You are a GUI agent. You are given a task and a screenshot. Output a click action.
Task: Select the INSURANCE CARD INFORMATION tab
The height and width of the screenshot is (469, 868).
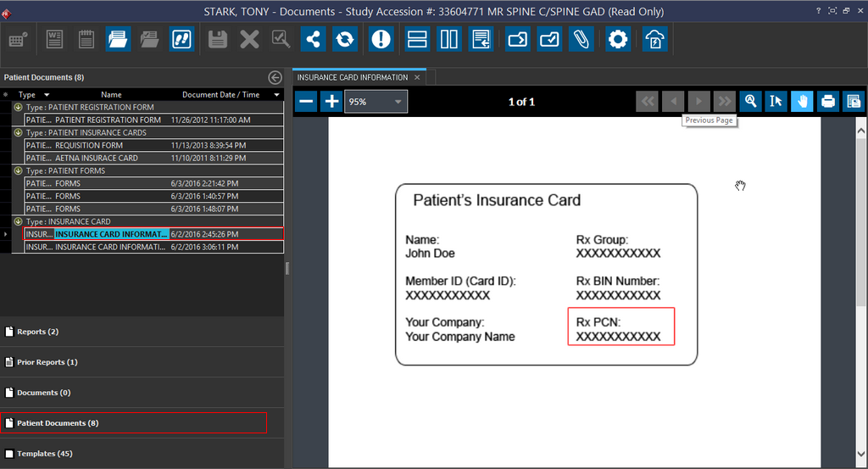click(353, 77)
